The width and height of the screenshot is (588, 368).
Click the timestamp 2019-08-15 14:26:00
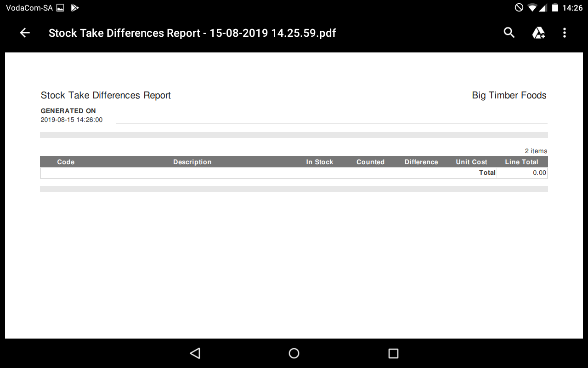pyautogui.click(x=72, y=120)
